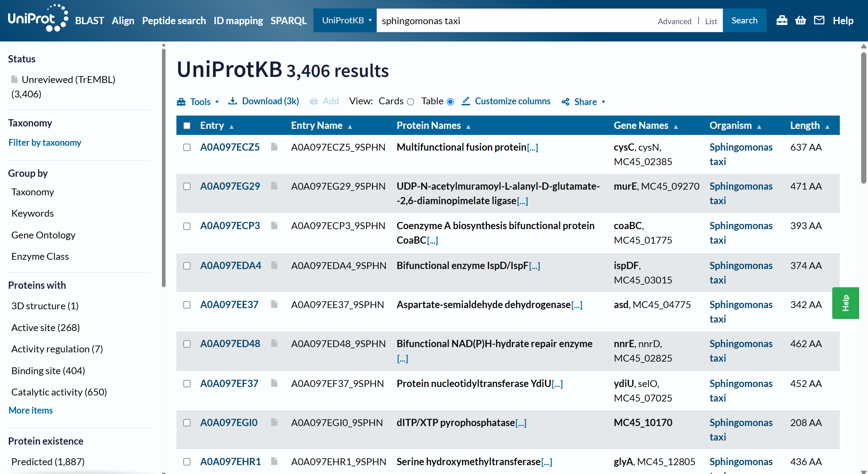Check the box for entry A0A097ECP3
The image size is (868, 474).
pyautogui.click(x=187, y=226)
